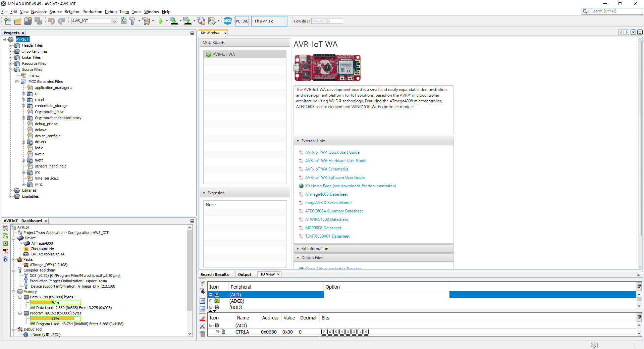Click the IO View filter-with-star icon
Viewport: 644px width, 349px height.
click(202, 291)
